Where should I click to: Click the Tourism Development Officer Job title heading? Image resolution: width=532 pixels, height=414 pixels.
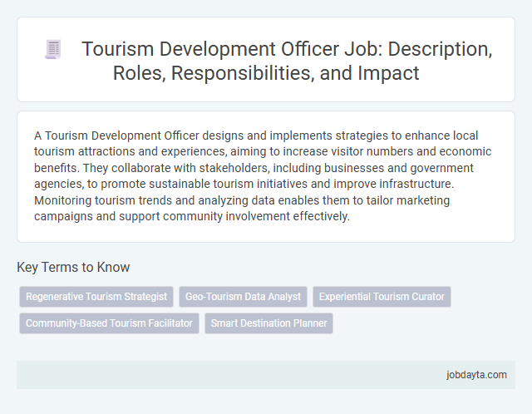287,61
